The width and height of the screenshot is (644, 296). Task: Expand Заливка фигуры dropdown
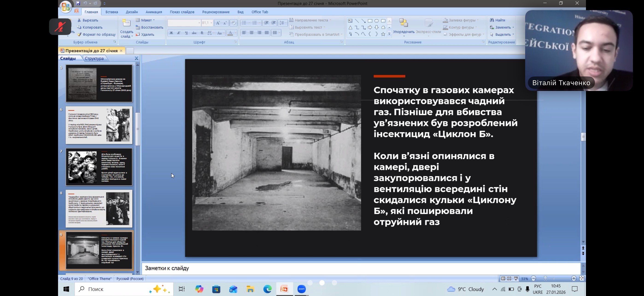[478, 20]
